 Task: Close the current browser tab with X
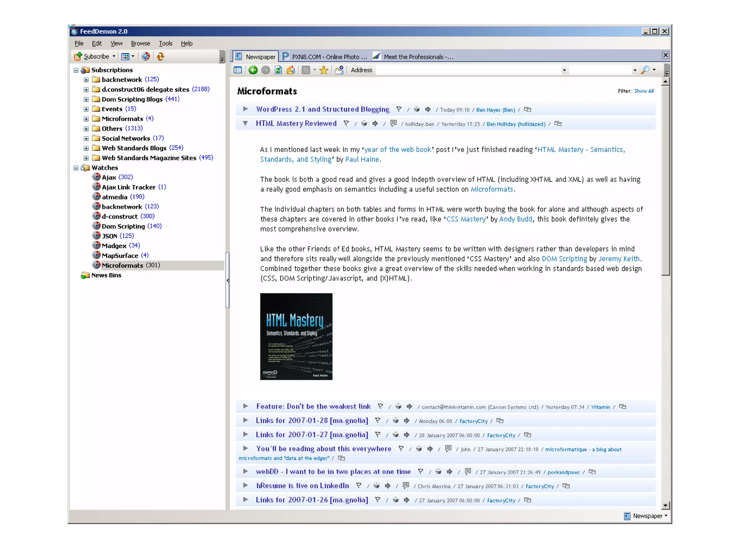coord(665,55)
